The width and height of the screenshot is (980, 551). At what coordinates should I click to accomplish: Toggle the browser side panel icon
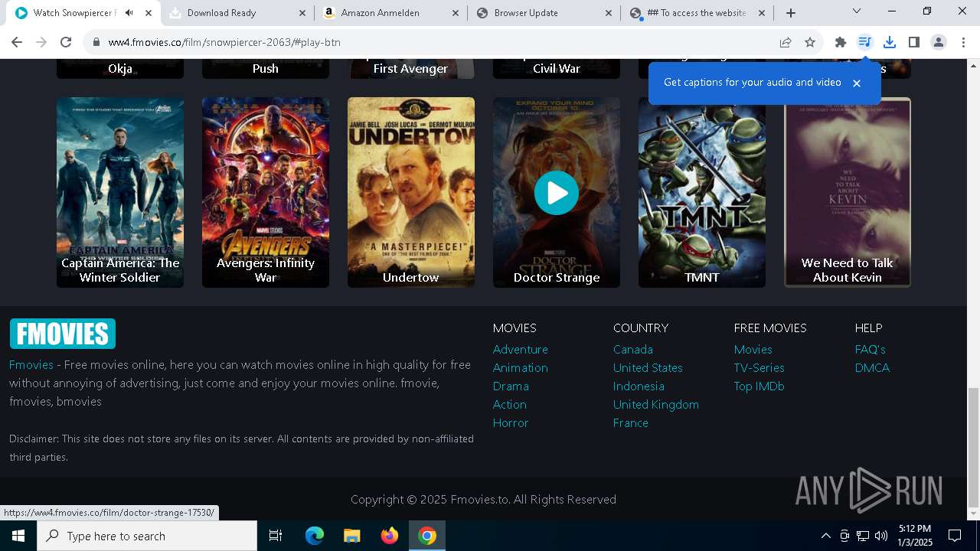point(913,42)
